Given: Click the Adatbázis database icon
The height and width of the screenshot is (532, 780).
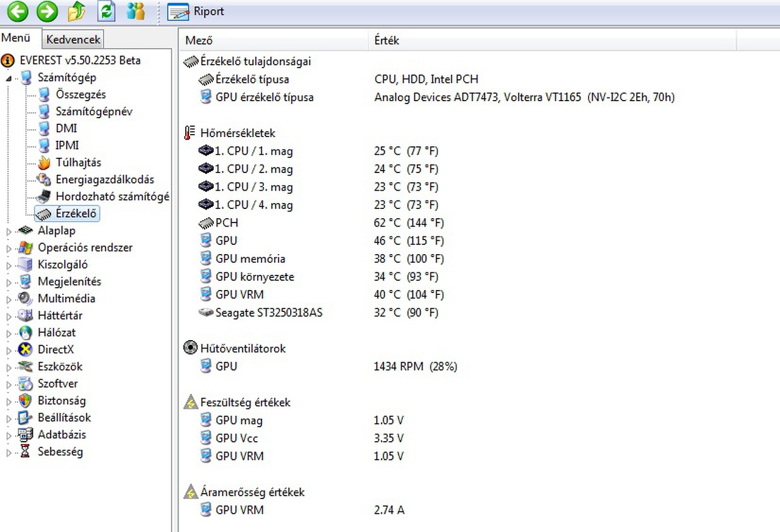Looking at the screenshot, I should point(26,435).
